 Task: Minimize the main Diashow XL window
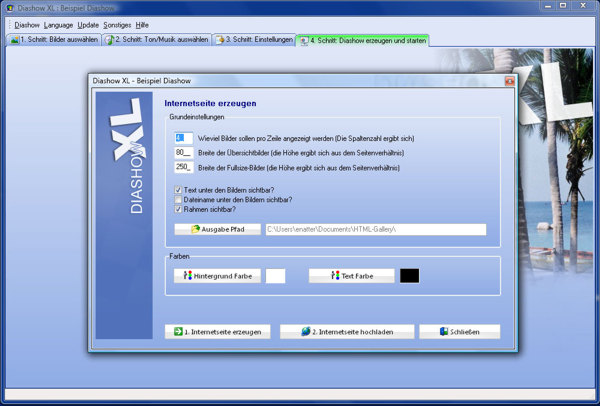click(548, 5)
